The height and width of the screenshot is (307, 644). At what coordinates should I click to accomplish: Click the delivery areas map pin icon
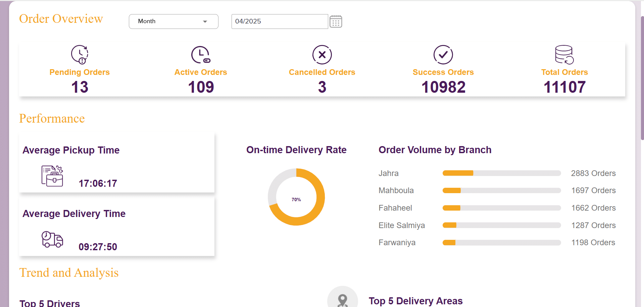coord(342,300)
